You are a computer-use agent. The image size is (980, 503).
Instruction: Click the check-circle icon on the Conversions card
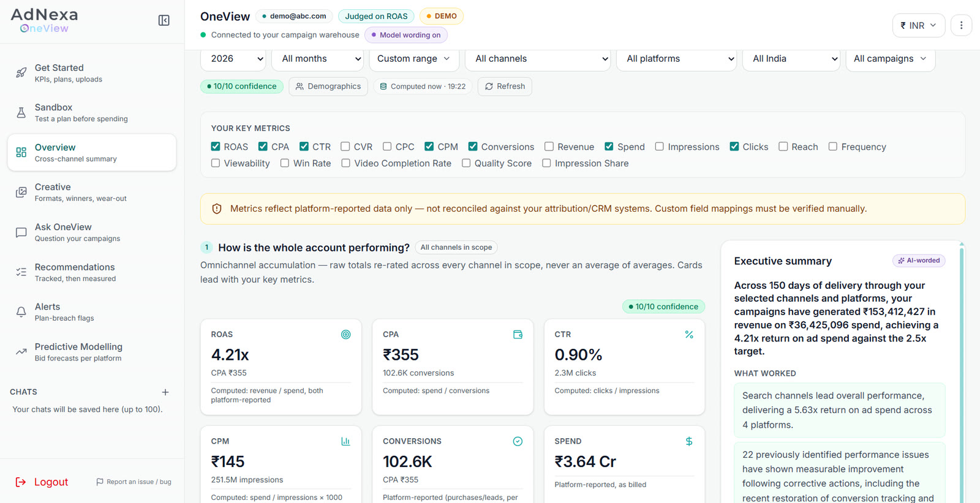coord(518,441)
